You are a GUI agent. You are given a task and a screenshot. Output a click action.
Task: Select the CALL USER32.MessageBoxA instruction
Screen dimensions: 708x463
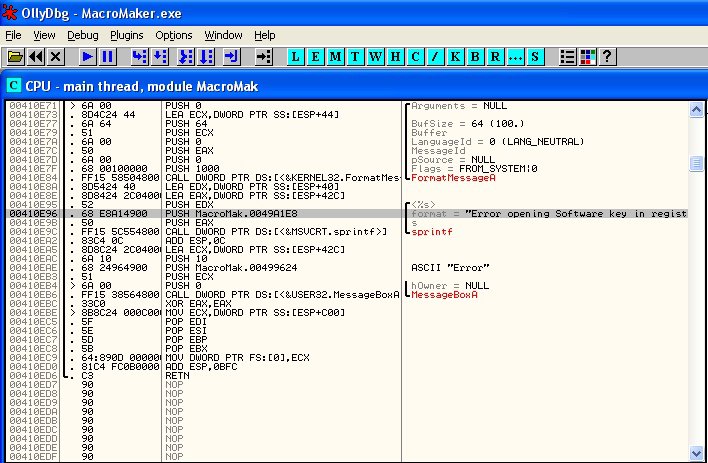pos(282,295)
